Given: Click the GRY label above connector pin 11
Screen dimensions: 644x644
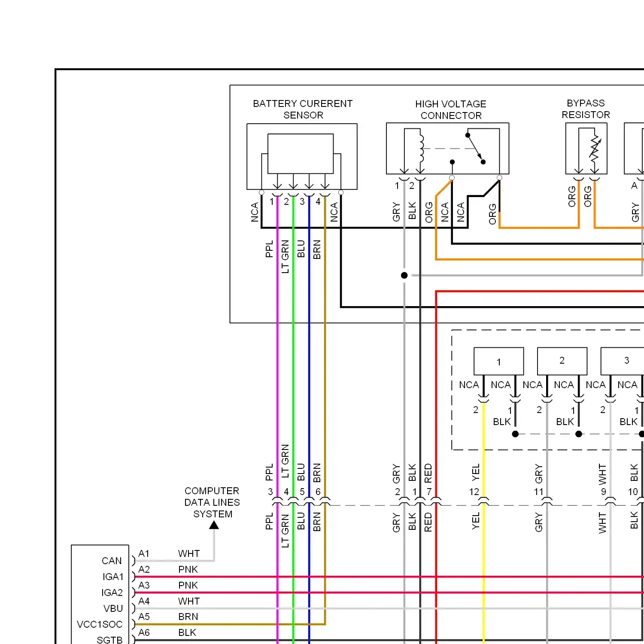Looking at the screenshot, I should click(x=539, y=474).
